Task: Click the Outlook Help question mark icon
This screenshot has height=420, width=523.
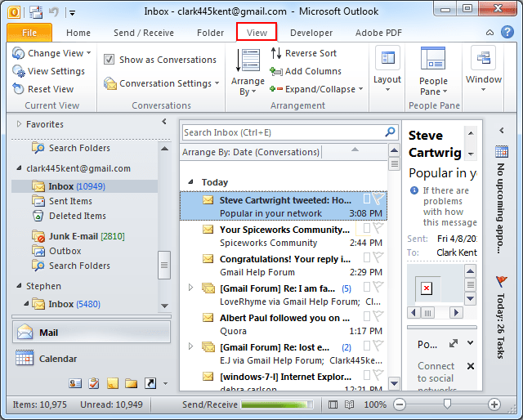Action: click(x=507, y=33)
